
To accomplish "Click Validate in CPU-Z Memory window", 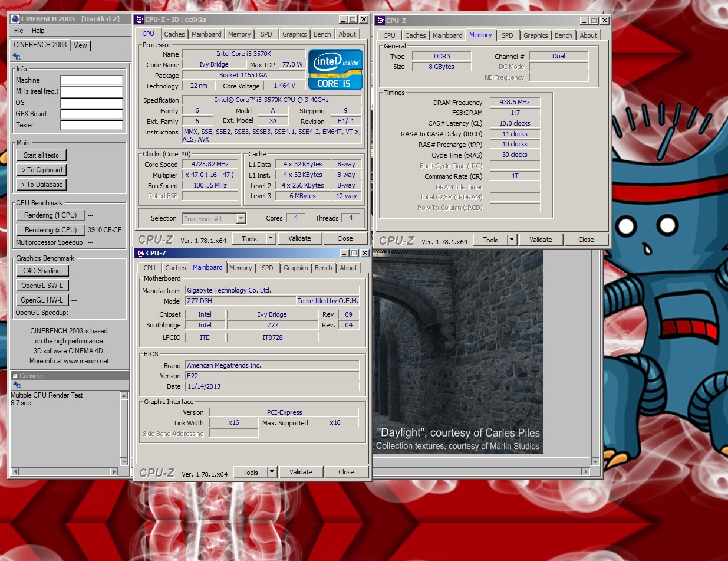I will (541, 240).
